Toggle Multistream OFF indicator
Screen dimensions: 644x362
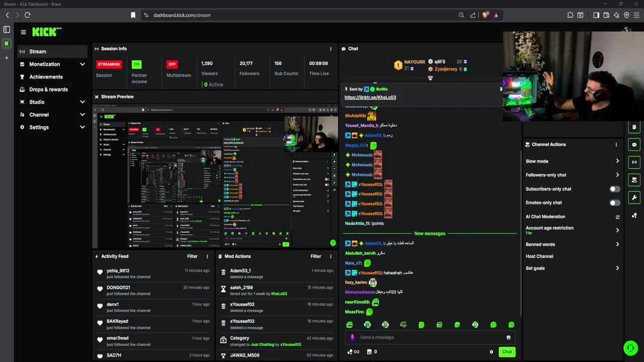[172, 64]
